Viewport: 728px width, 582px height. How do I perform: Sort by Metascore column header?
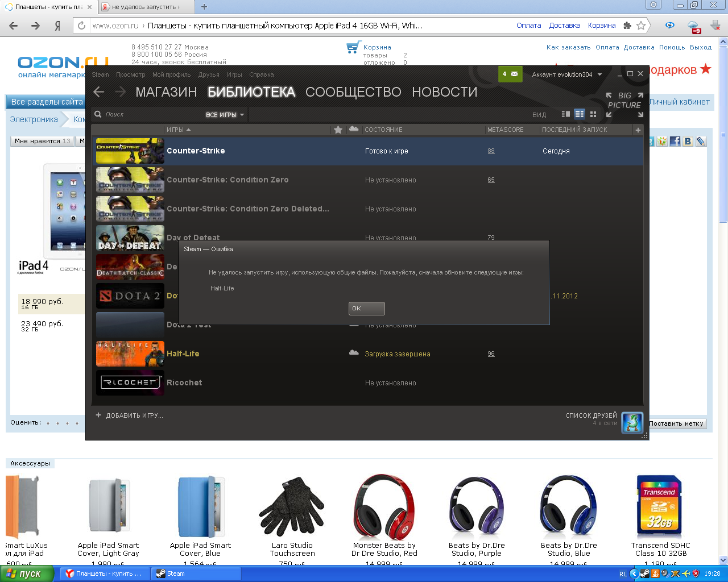point(512,130)
